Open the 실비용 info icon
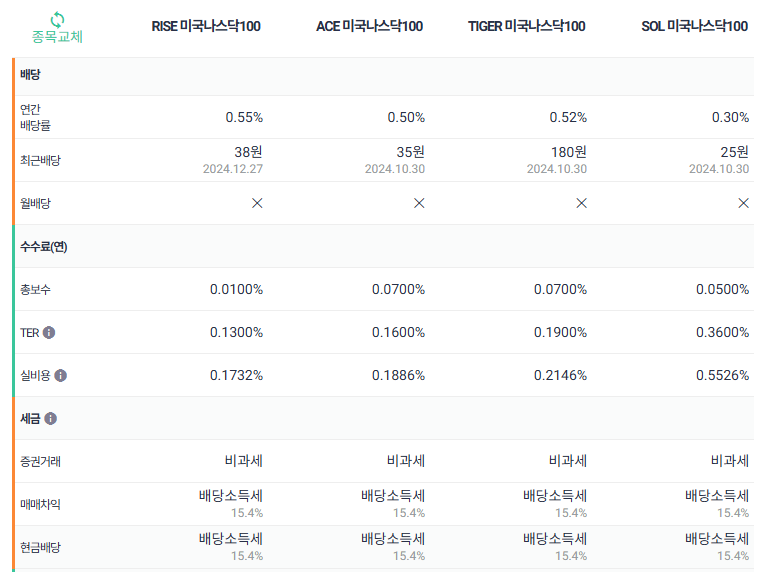Viewport: 764px width, 572px height. click(60, 376)
